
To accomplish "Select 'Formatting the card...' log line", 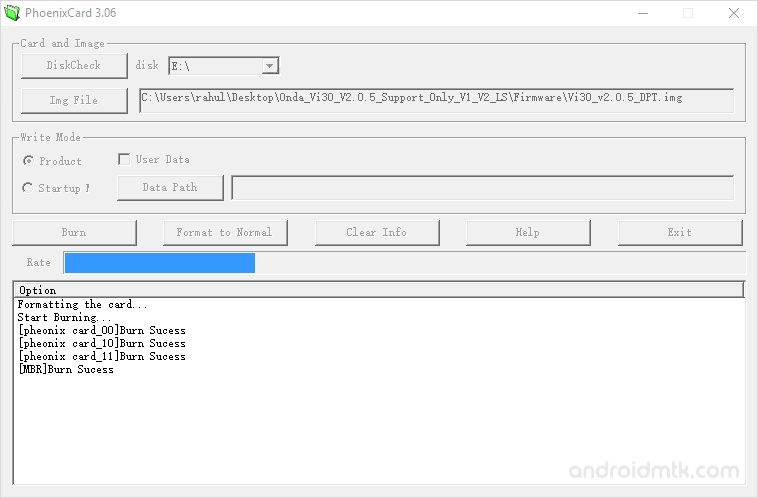I will (x=82, y=304).
